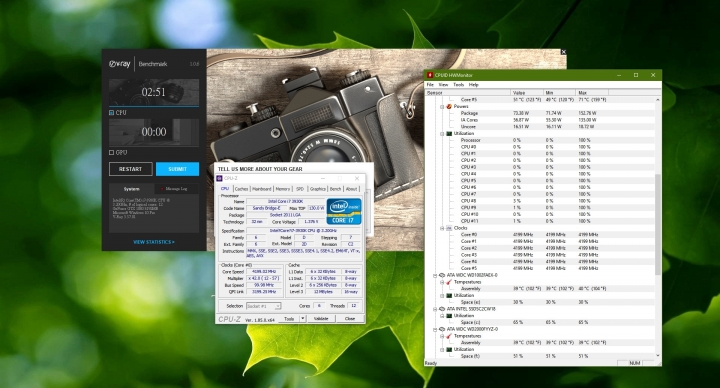
Task: Click Utilization icon under WD1002FAEX drive
Action: [449, 295]
